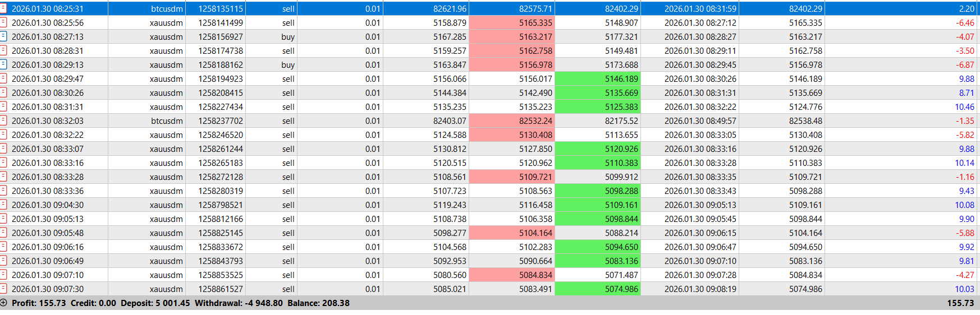Expand the summary row plus icon beside Profit
This screenshot has width=980, height=315.
pos(3,303)
